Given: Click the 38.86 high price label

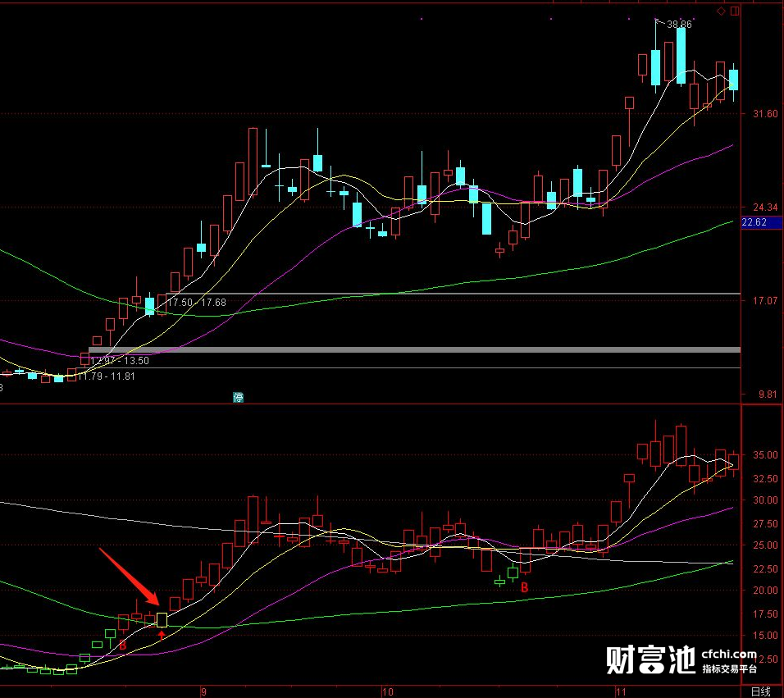Looking at the screenshot, I should 679,24.
